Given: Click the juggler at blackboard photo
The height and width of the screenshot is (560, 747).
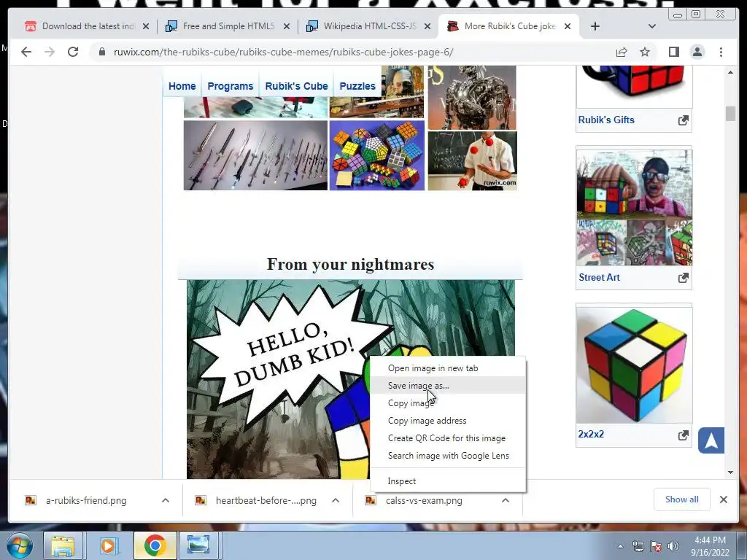Looking at the screenshot, I should 472,161.
